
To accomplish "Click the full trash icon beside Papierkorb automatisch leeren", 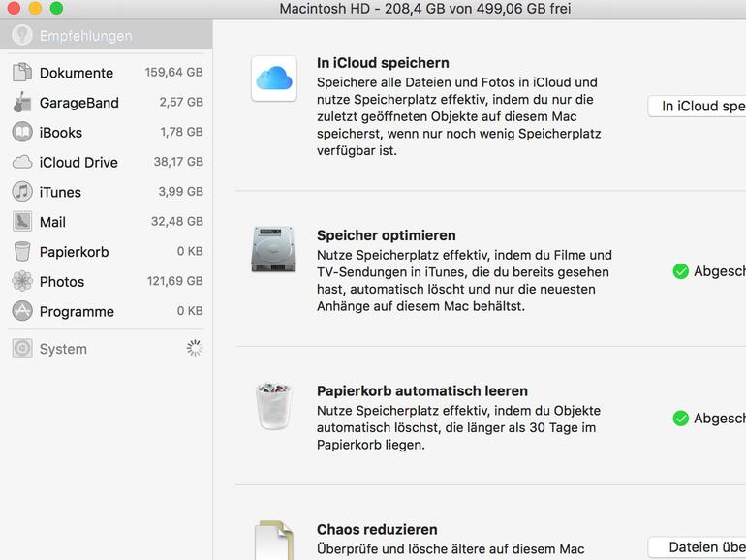I will click(273, 406).
